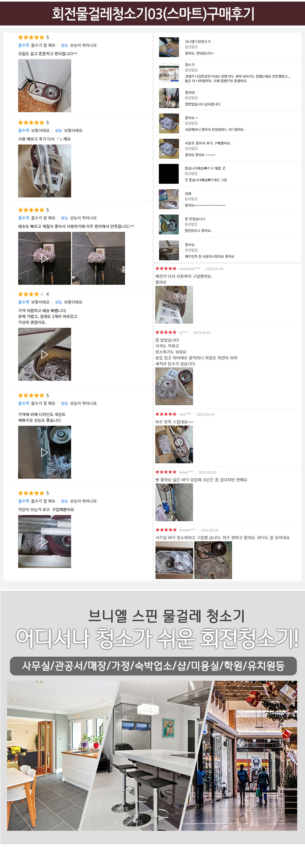Click five-star rating of top review
Screen dimensions: 305x868
(31, 37)
